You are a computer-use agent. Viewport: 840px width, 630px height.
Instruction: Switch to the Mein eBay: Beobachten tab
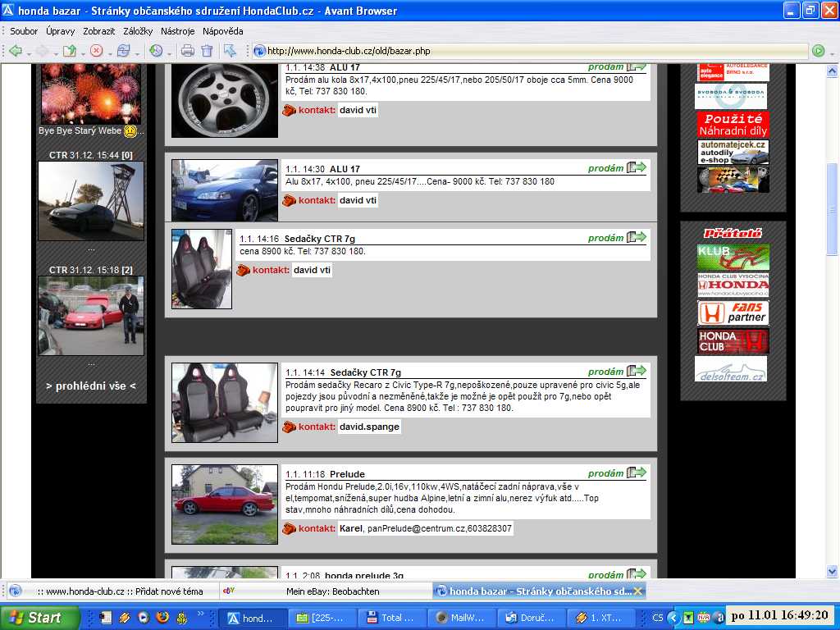click(x=332, y=591)
